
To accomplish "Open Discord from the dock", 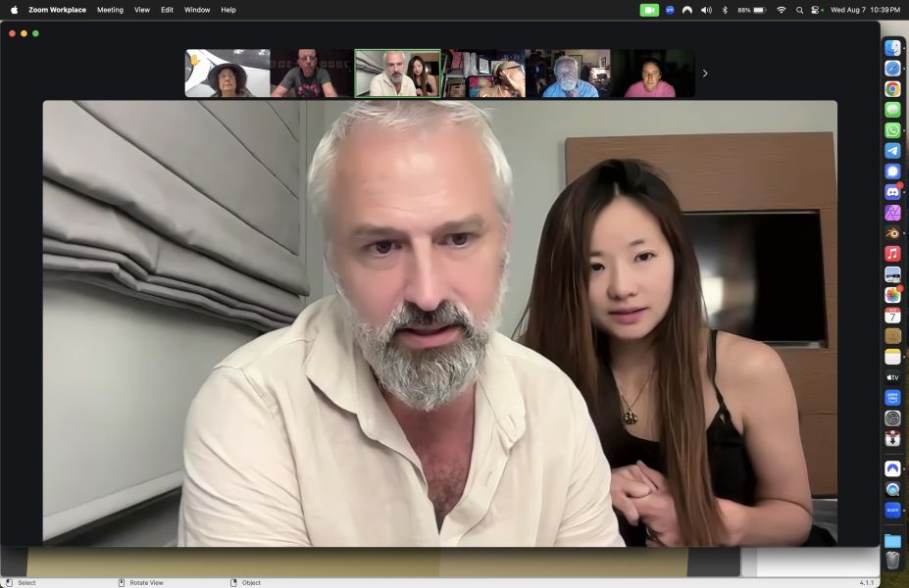I will pyautogui.click(x=892, y=192).
